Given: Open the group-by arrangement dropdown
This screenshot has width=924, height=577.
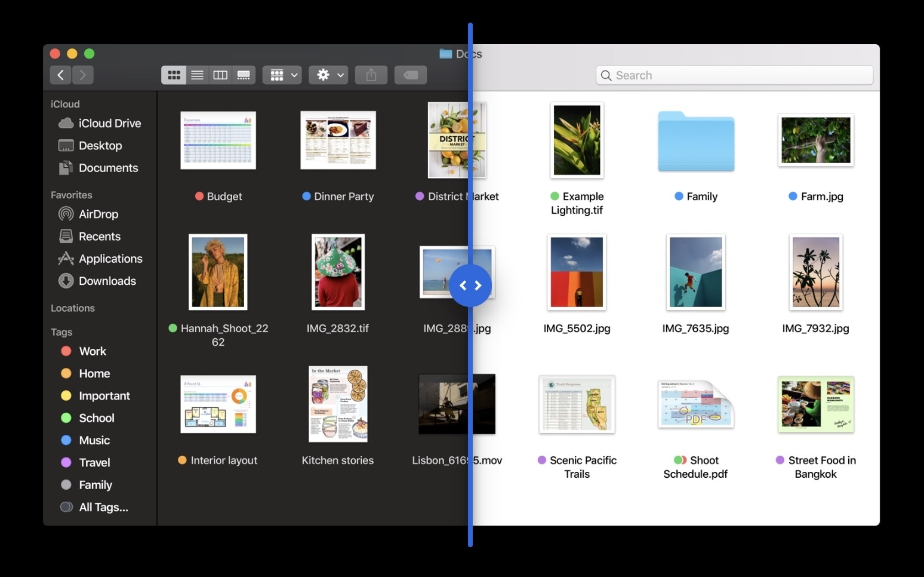Looking at the screenshot, I should click(282, 75).
